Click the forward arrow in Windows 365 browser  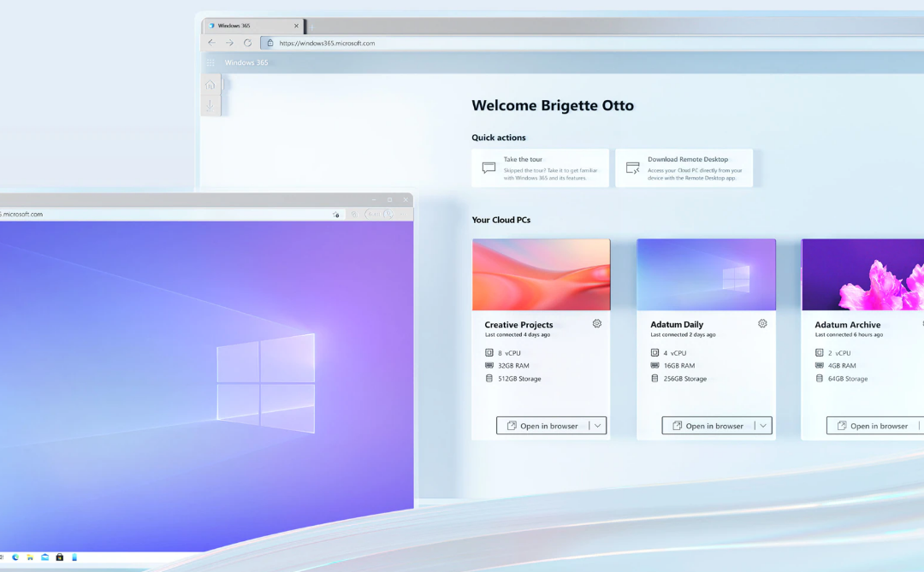(x=229, y=43)
